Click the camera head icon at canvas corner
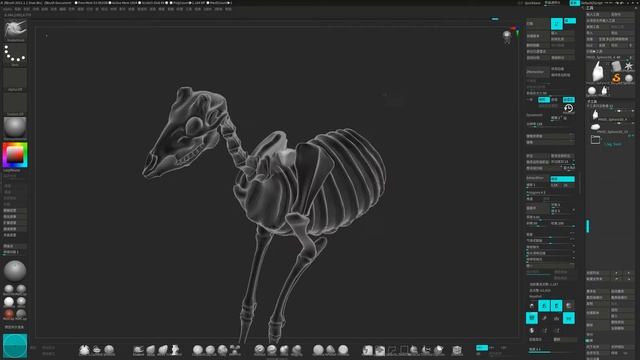640x360 pixels. (507, 36)
